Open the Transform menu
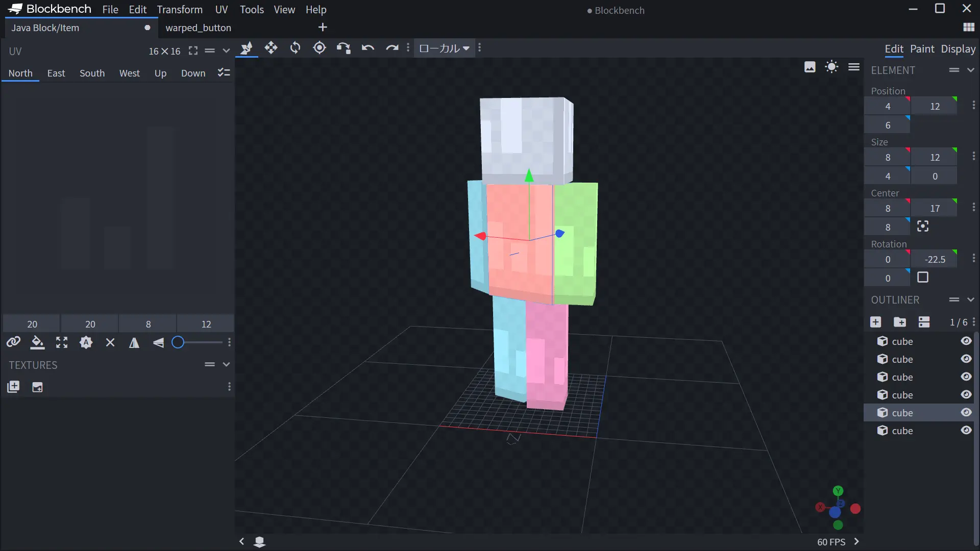This screenshot has width=980, height=551. coord(180,10)
